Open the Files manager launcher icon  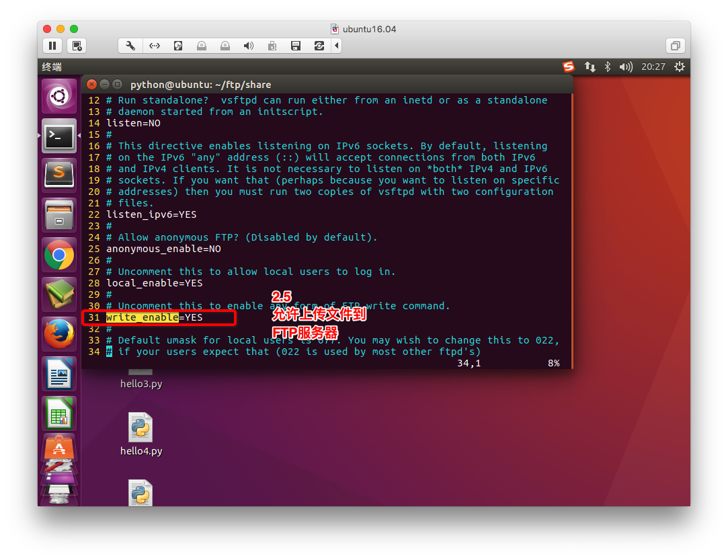59,215
